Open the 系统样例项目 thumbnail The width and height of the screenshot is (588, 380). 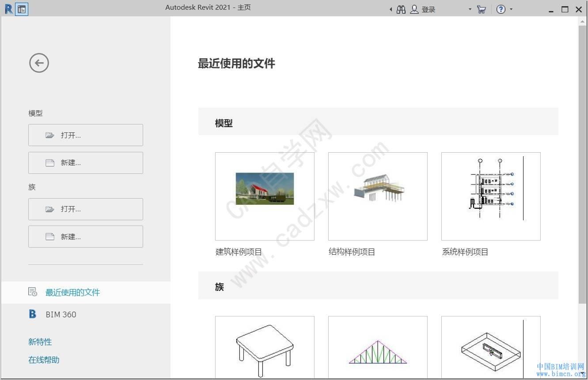click(491, 196)
